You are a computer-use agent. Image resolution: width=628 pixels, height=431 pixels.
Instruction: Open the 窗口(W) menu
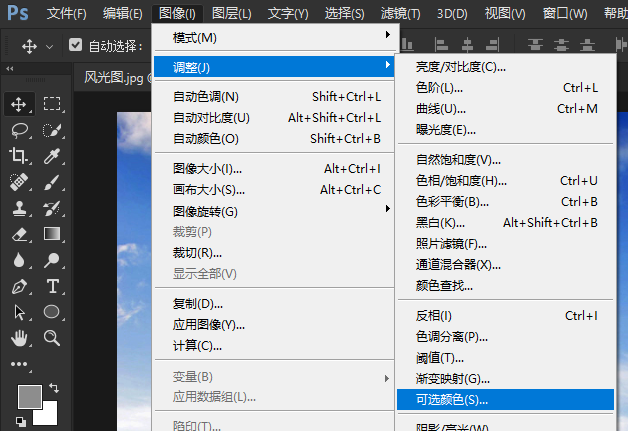(565, 14)
